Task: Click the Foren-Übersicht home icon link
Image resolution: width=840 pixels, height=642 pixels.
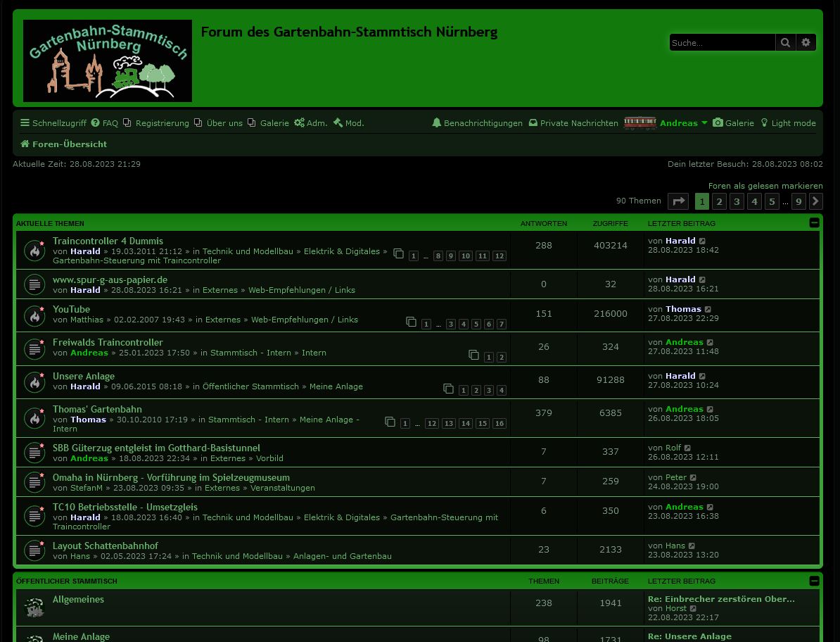Action: [63, 144]
